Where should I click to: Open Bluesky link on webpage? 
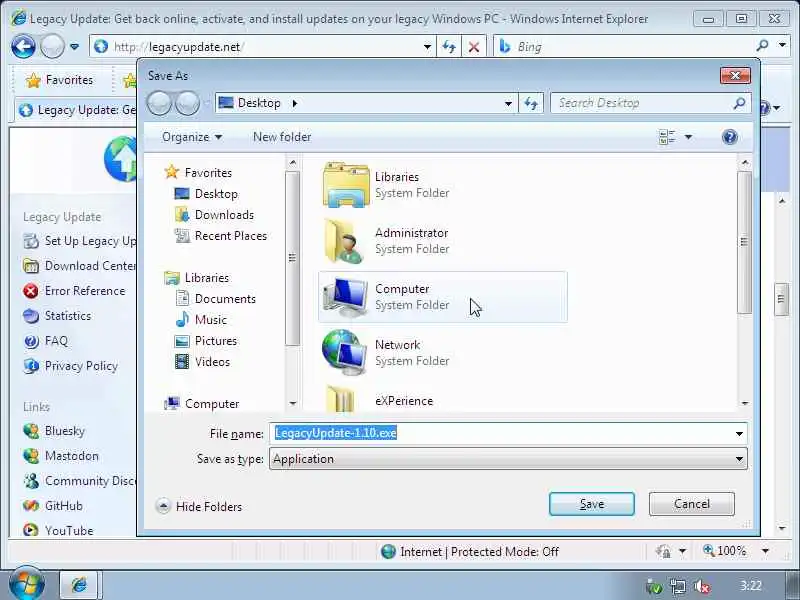pos(54,431)
